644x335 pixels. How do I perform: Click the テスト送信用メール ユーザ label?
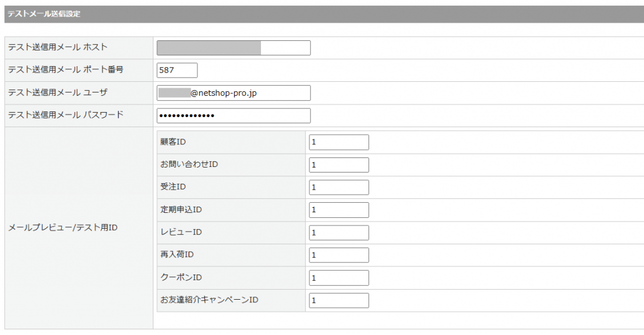(x=58, y=93)
